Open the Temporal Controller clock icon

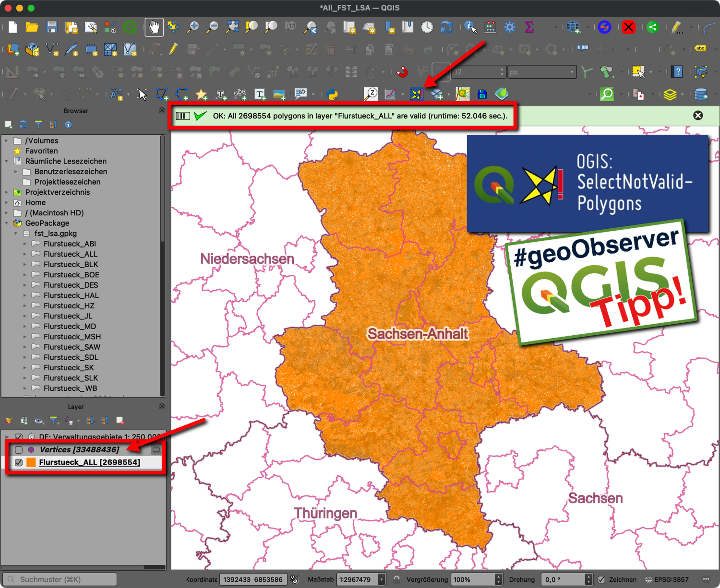pyautogui.click(x=427, y=27)
